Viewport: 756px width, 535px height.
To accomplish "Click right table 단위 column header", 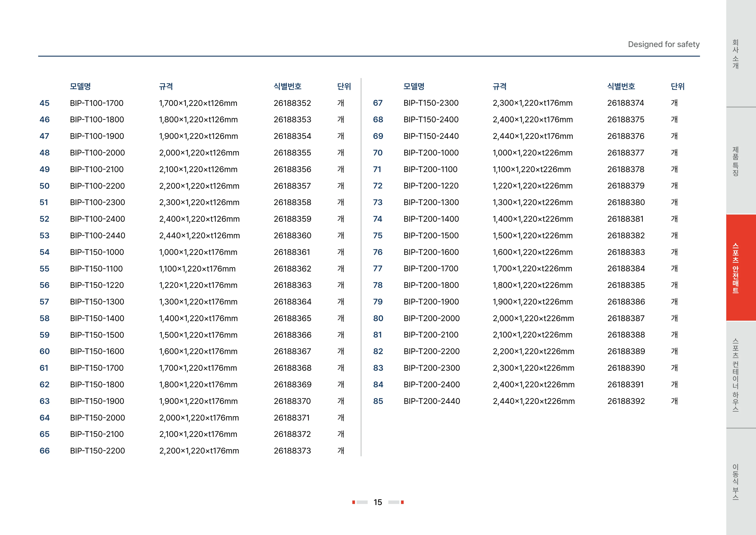I will coord(677,86).
